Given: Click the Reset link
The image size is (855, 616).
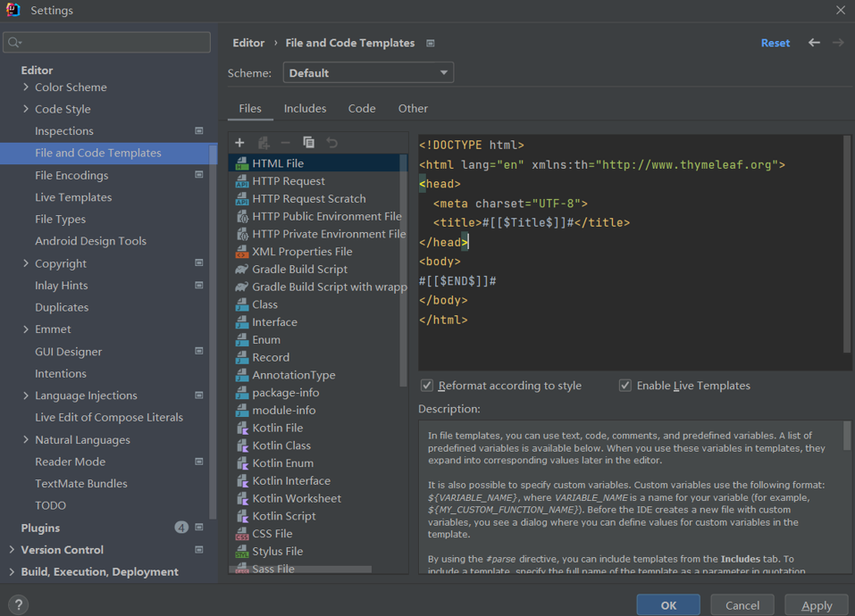Looking at the screenshot, I should click(x=775, y=43).
